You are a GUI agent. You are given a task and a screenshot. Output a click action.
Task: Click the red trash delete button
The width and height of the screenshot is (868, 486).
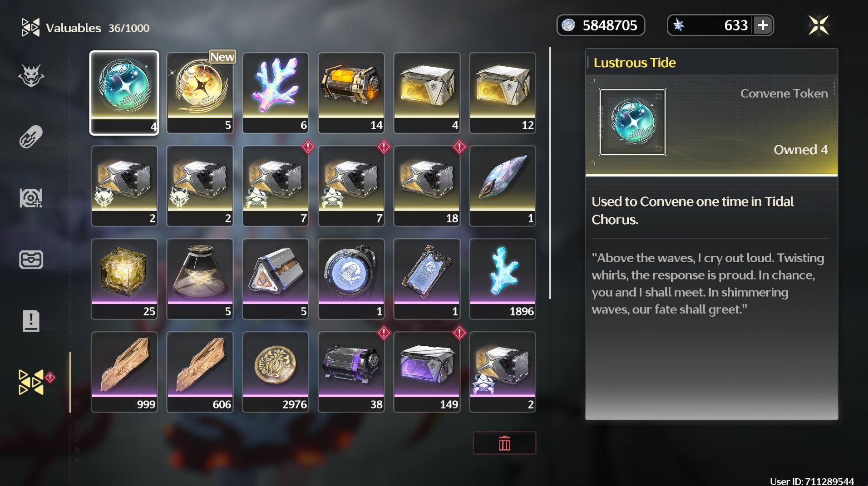click(x=504, y=443)
